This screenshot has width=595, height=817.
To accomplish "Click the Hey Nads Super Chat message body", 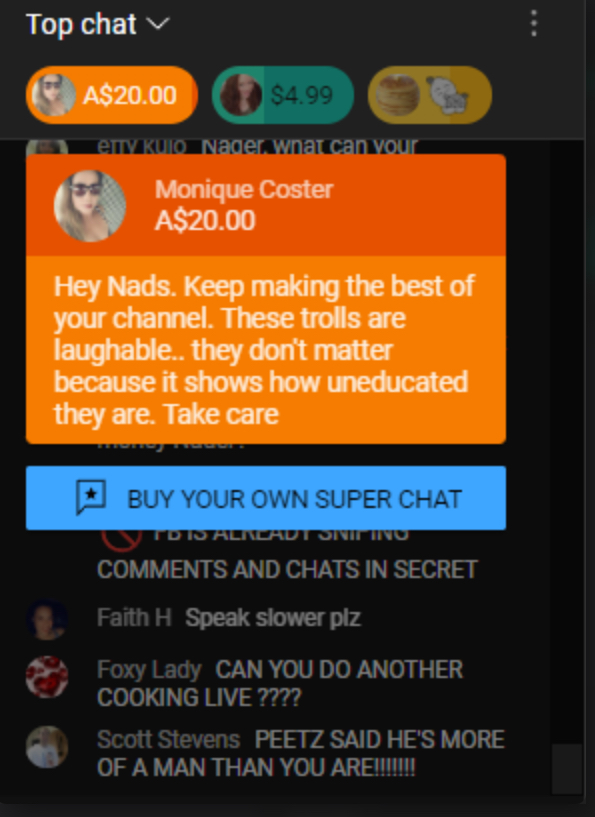I will [x=264, y=350].
